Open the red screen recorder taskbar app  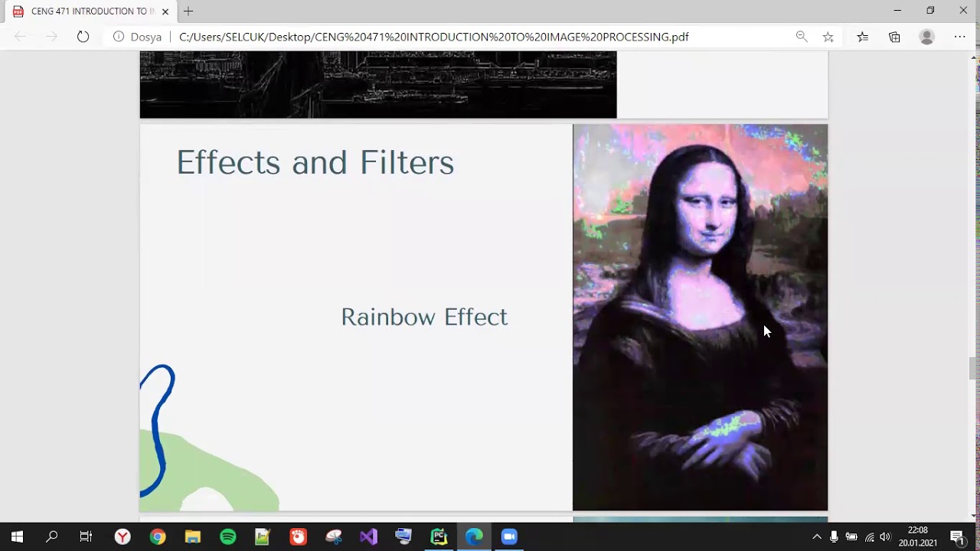[298, 537]
